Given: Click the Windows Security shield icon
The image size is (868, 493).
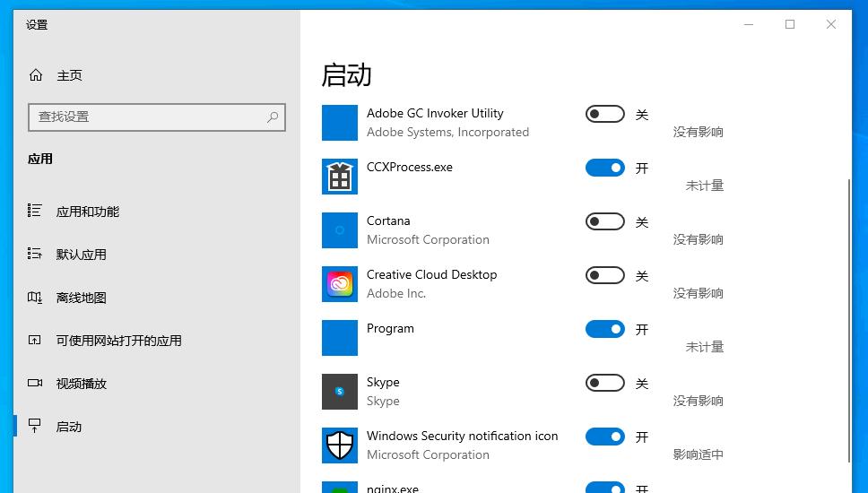Looking at the screenshot, I should point(340,445).
